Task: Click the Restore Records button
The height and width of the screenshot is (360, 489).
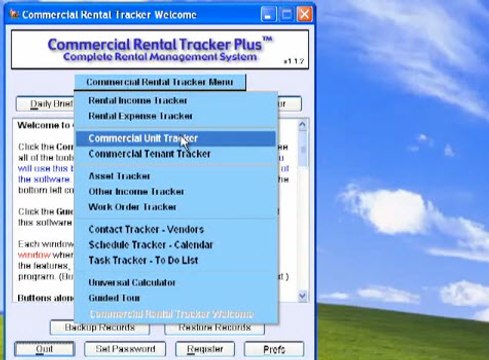Action: point(215,328)
